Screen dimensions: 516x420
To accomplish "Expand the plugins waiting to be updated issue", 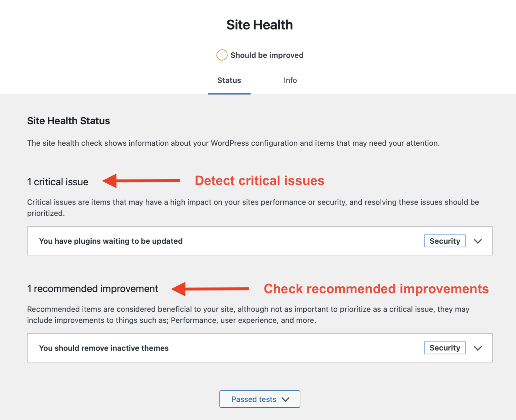I will 478,241.
